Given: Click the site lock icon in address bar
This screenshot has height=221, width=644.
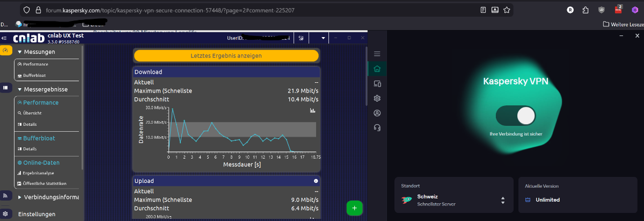Looking at the screenshot, I should pos(38,10).
